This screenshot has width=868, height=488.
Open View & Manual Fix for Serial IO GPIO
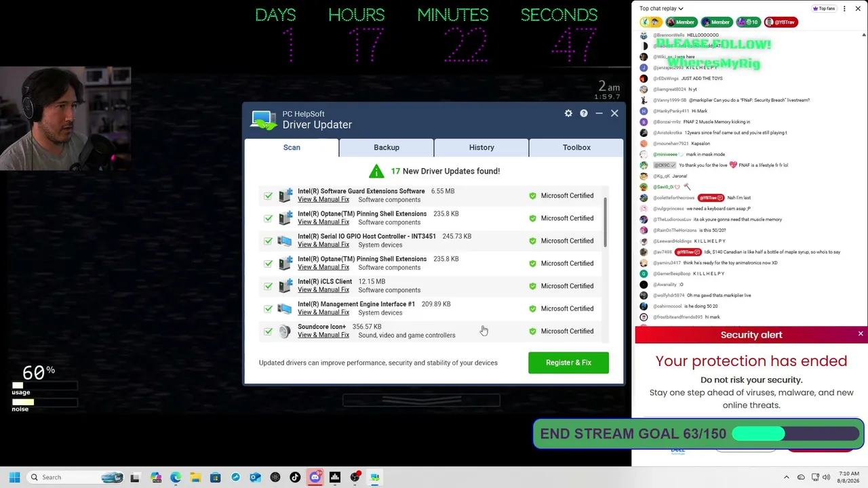323,245
